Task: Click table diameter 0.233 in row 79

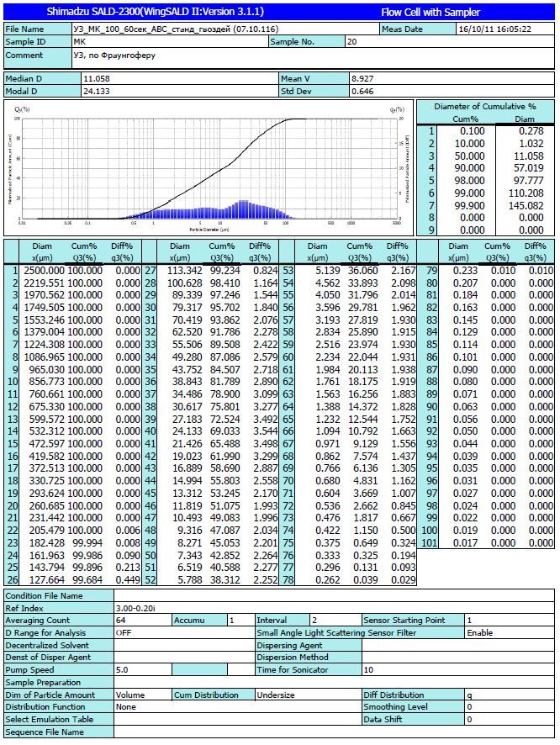Action: (465, 271)
